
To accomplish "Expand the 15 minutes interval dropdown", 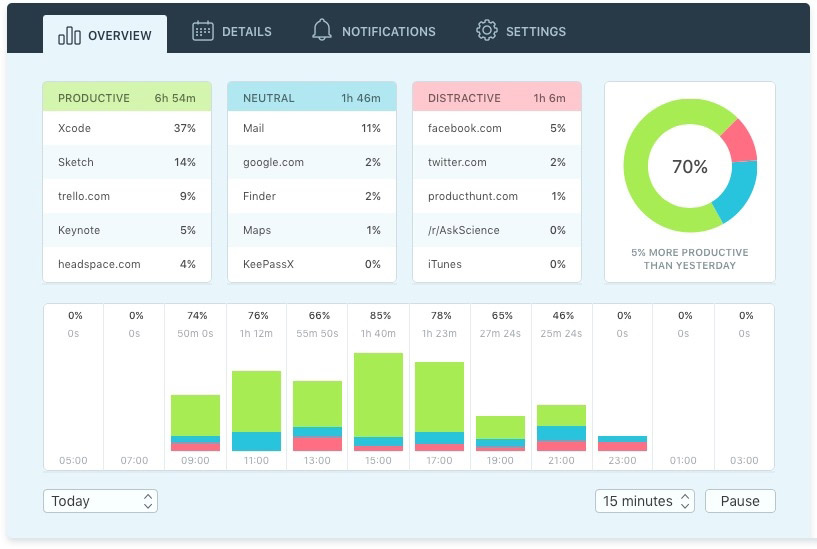I will pos(644,501).
